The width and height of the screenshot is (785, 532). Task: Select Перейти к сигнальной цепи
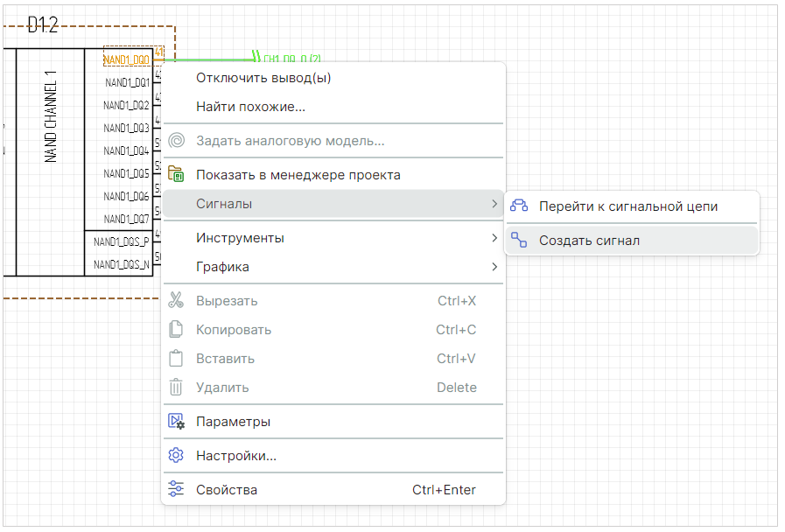coord(627,206)
